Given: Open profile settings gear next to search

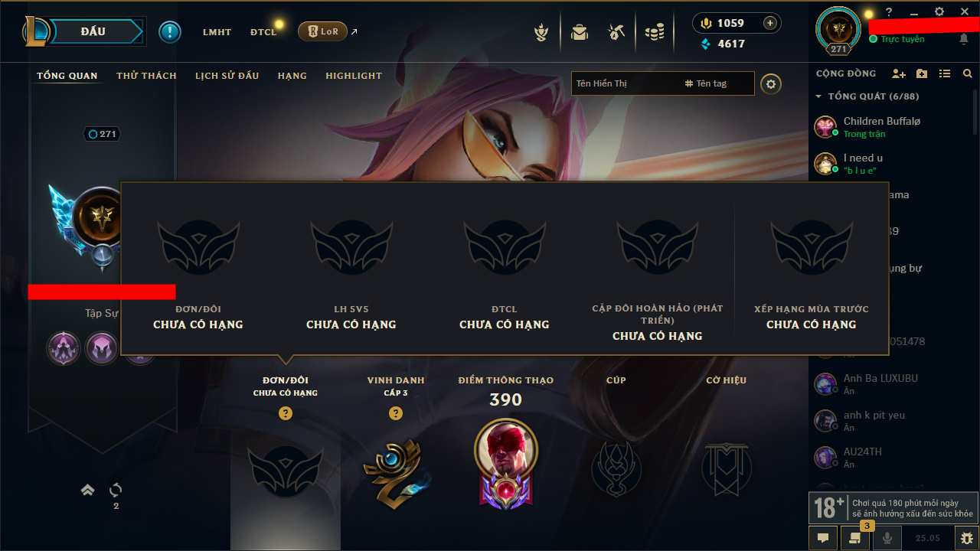Looking at the screenshot, I should coord(771,83).
